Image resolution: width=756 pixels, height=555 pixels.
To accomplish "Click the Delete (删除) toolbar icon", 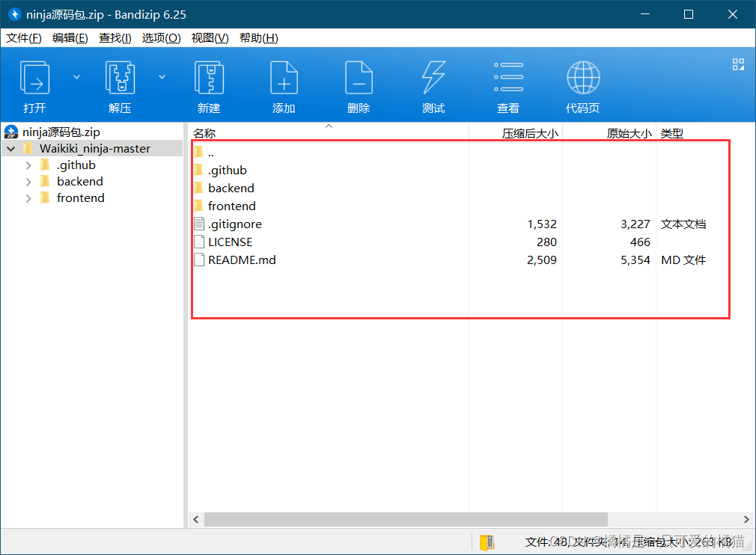I will point(359,78).
